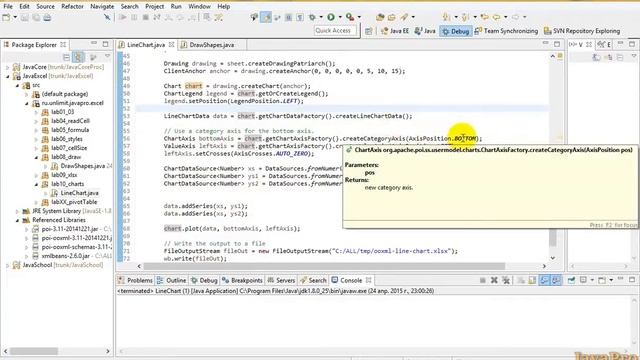Screen dimensions: 640x360
Task: Click the Terminate (stop) debug icon
Action: coord(145,17)
